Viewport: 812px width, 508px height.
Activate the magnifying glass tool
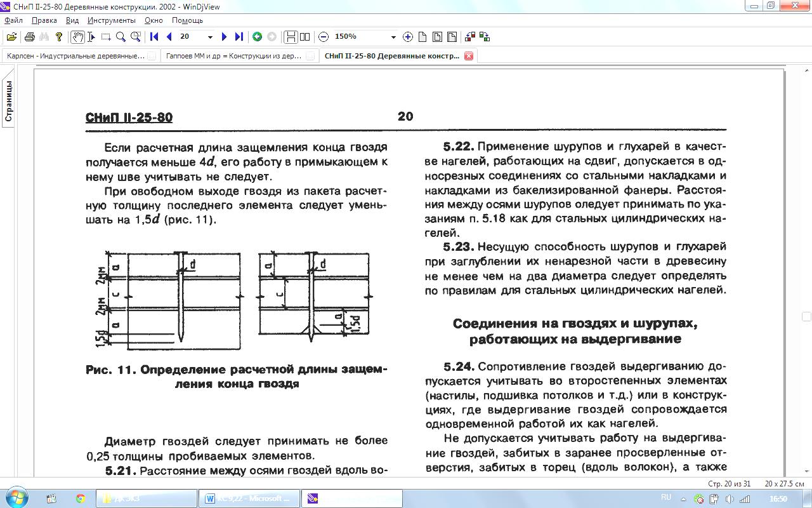pyautogui.click(x=121, y=37)
